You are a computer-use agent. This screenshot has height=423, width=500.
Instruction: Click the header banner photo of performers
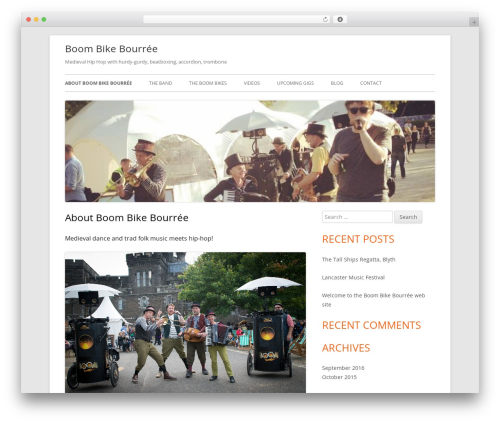point(250,151)
